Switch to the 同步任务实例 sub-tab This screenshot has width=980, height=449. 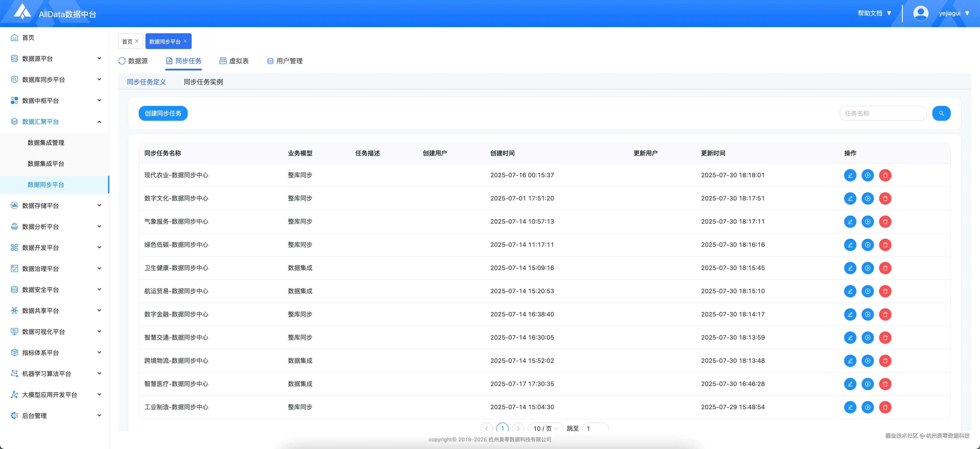click(x=203, y=81)
